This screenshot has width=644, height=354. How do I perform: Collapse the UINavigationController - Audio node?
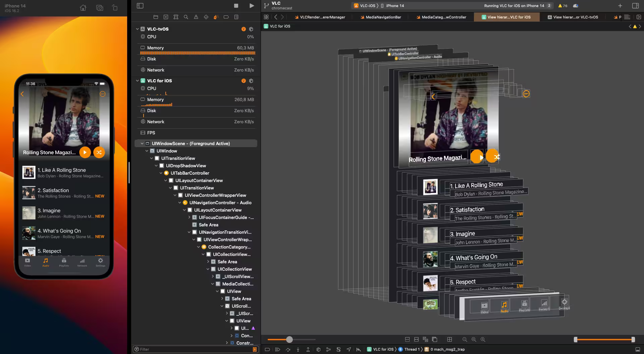[x=179, y=203]
